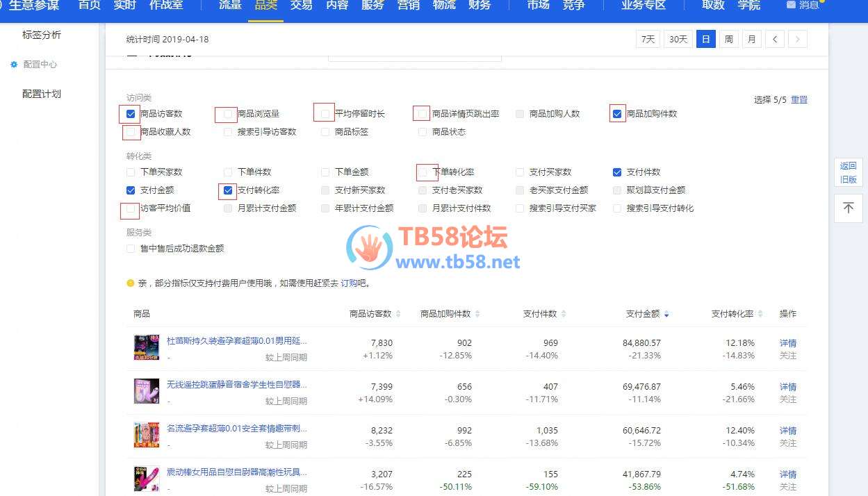Screen dimensions: 868x496
Task: Uncheck the 商品访客数 checkbox
Action: 131,114
